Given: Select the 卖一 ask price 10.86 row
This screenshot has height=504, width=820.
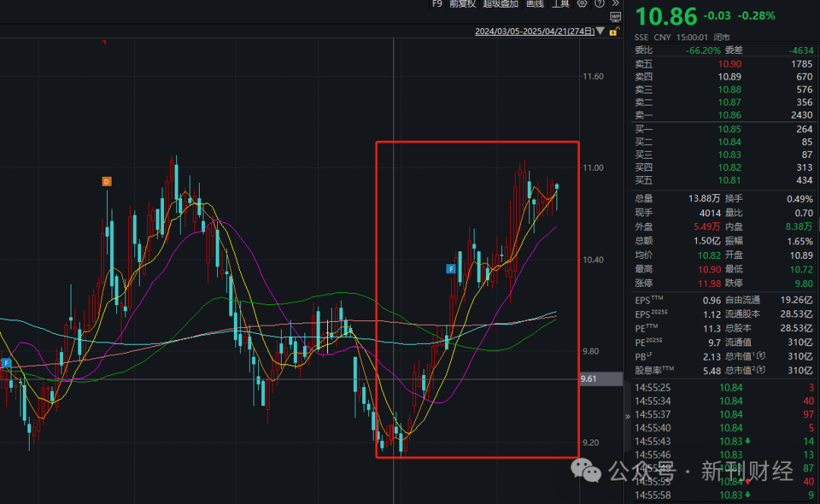Looking at the screenshot, I should click(723, 115).
